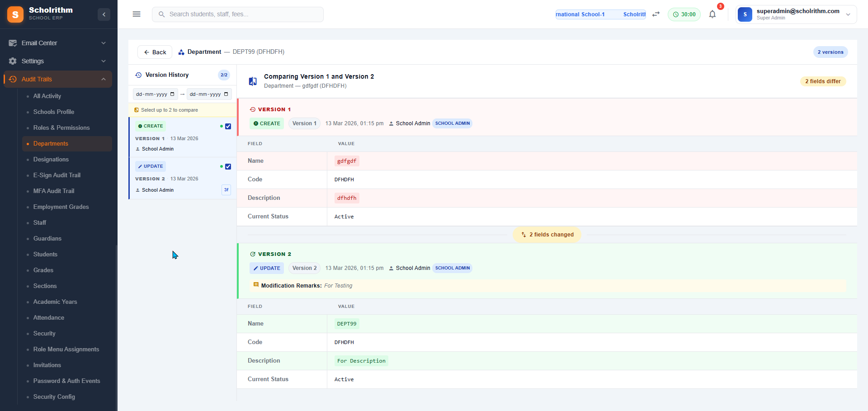This screenshot has height=411, width=868.
Task: Uncheck the Version 1 compare checkbox
Action: pyautogui.click(x=228, y=127)
